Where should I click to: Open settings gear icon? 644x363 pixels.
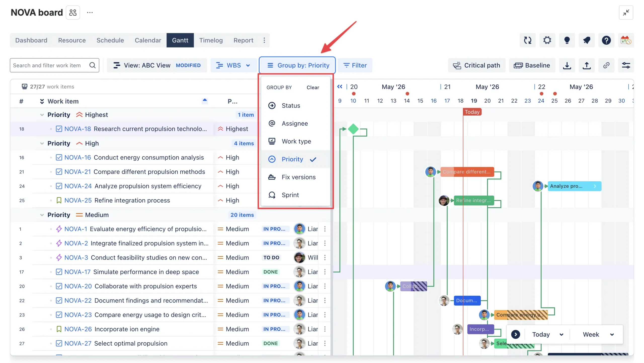[x=547, y=40]
